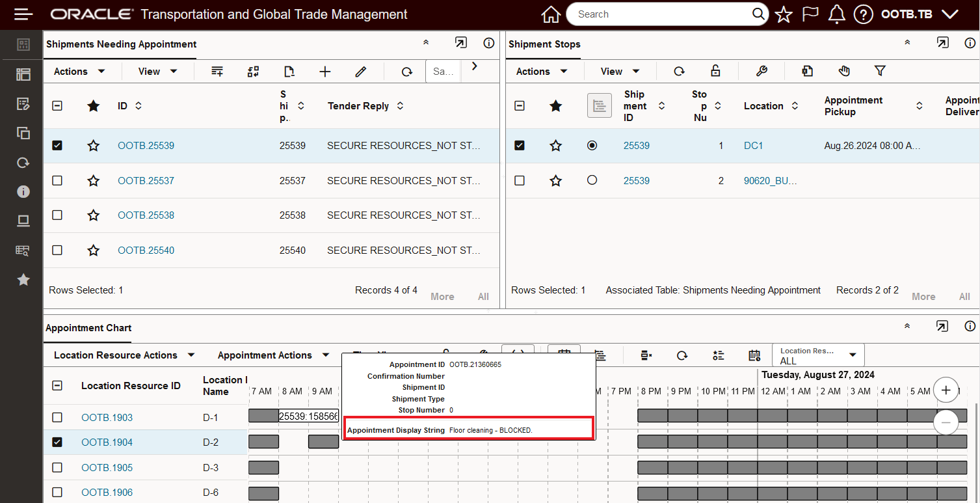Image resolution: width=980 pixels, height=503 pixels.
Task: Collapse the Appointment Chart panel
Action: tap(907, 326)
